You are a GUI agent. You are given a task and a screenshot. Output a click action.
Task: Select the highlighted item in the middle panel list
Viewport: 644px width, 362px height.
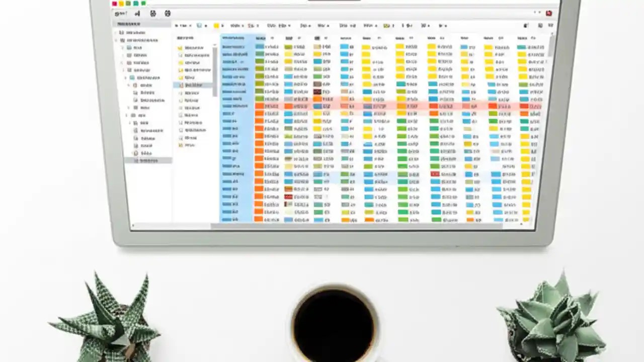(x=196, y=85)
